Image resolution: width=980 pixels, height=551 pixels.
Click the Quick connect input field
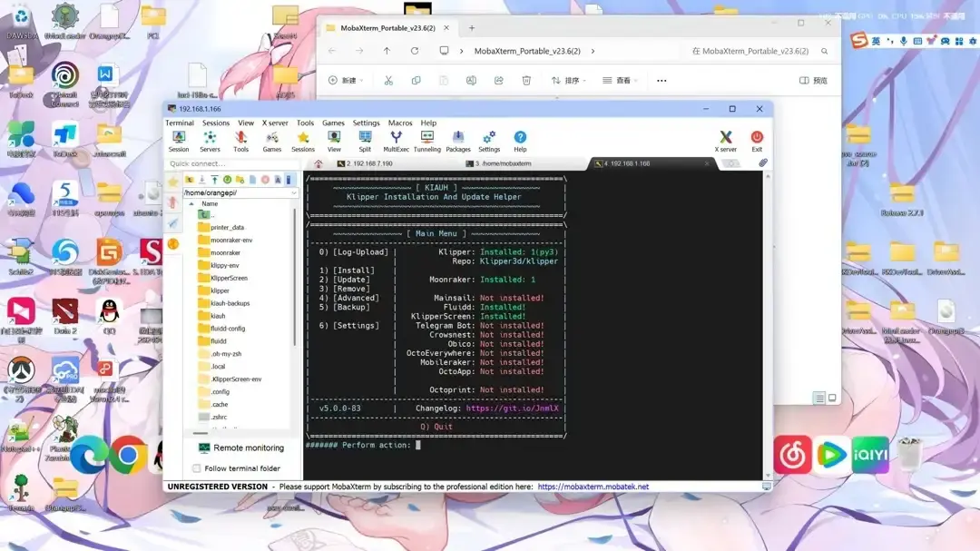[x=232, y=164]
